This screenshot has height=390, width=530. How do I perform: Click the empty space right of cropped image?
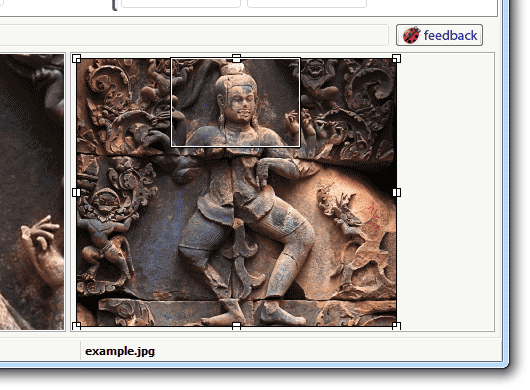(x=446, y=192)
